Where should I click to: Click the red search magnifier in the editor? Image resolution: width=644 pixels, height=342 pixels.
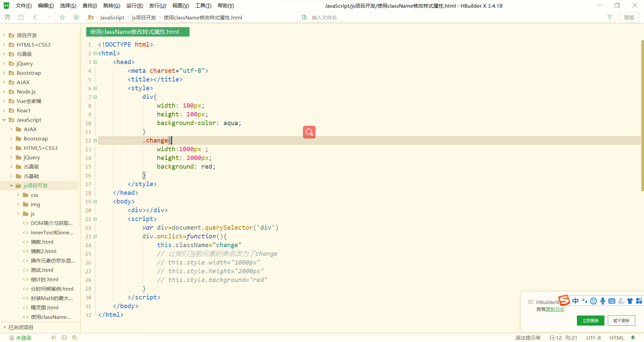[309, 132]
